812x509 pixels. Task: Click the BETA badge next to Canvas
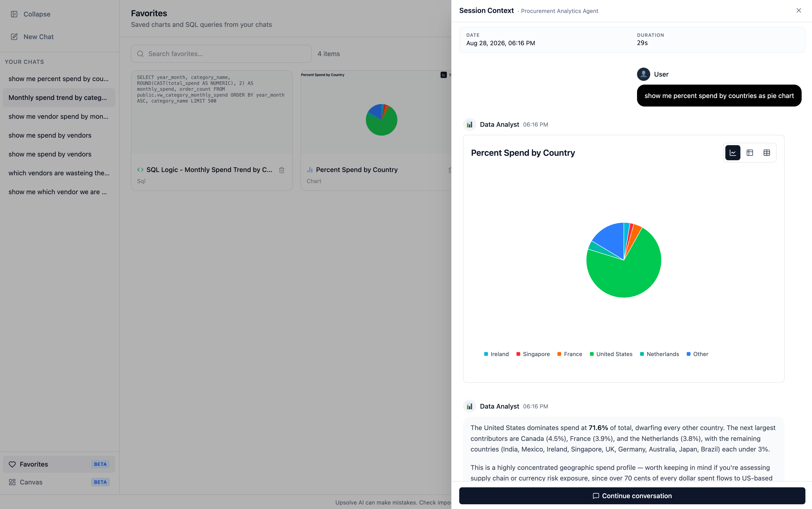pyautogui.click(x=100, y=482)
